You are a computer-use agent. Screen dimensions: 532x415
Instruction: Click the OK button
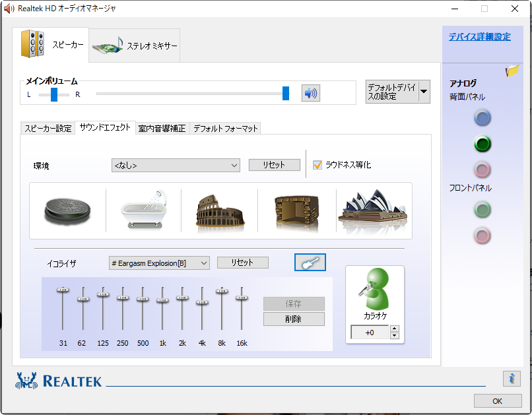pyautogui.click(x=498, y=401)
